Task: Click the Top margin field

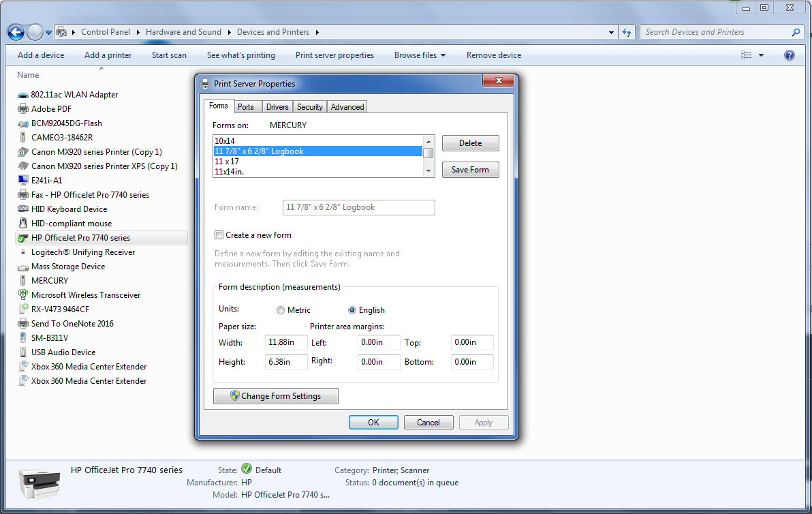Action: coord(472,342)
